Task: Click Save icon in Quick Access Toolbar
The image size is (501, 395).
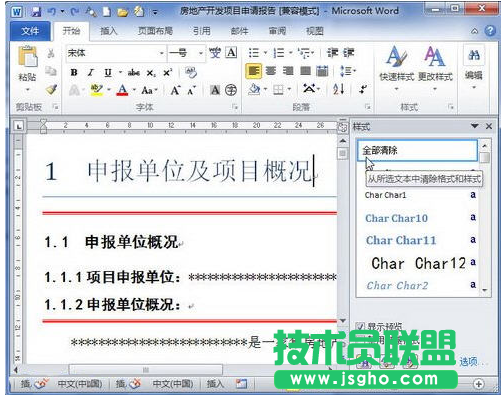Action: click(35, 12)
